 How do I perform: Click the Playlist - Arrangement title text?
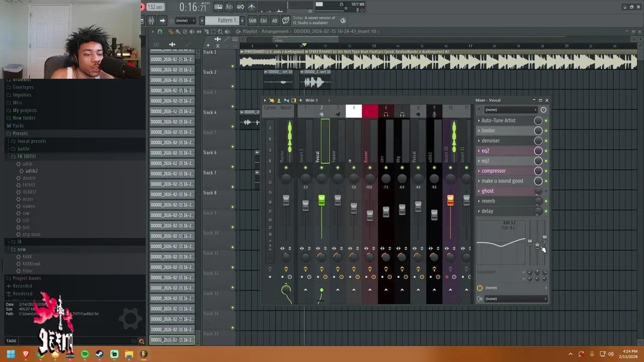tap(265, 31)
